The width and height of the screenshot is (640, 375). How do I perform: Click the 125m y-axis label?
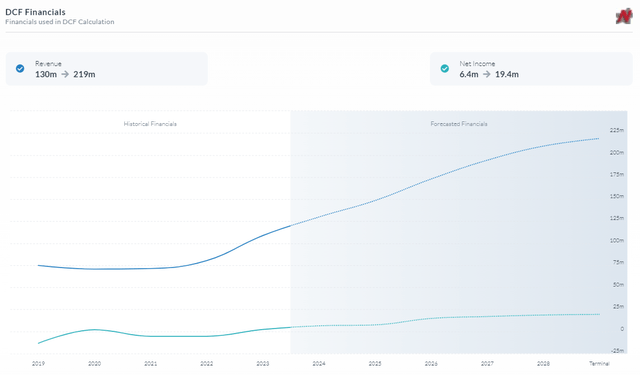click(617, 218)
